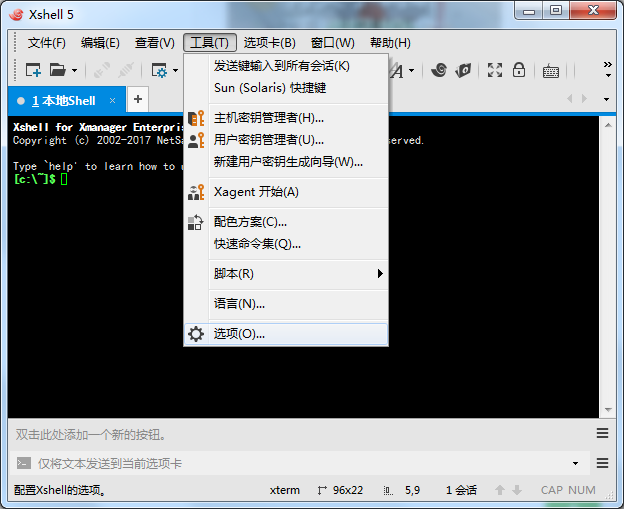Select 选项(O) menu entry
This screenshot has height=509, width=624.
pyautogui.click(x=286, y=334)
